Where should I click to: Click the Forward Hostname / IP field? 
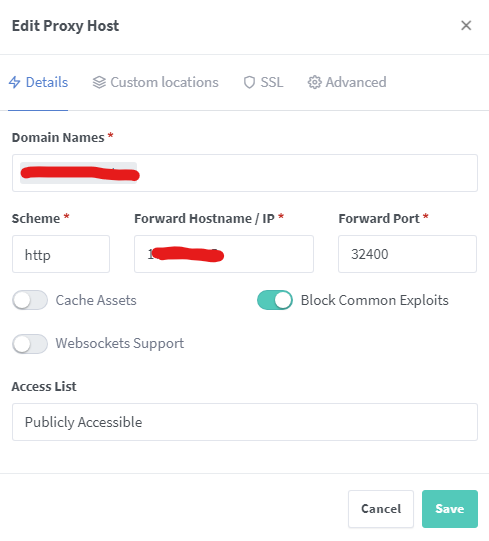(224, 254)
